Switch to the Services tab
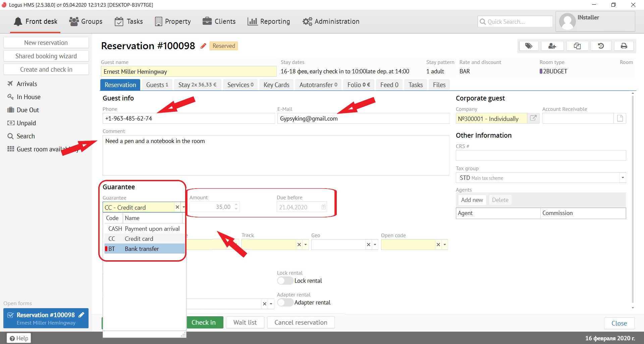644x344 pixels. 240,85
